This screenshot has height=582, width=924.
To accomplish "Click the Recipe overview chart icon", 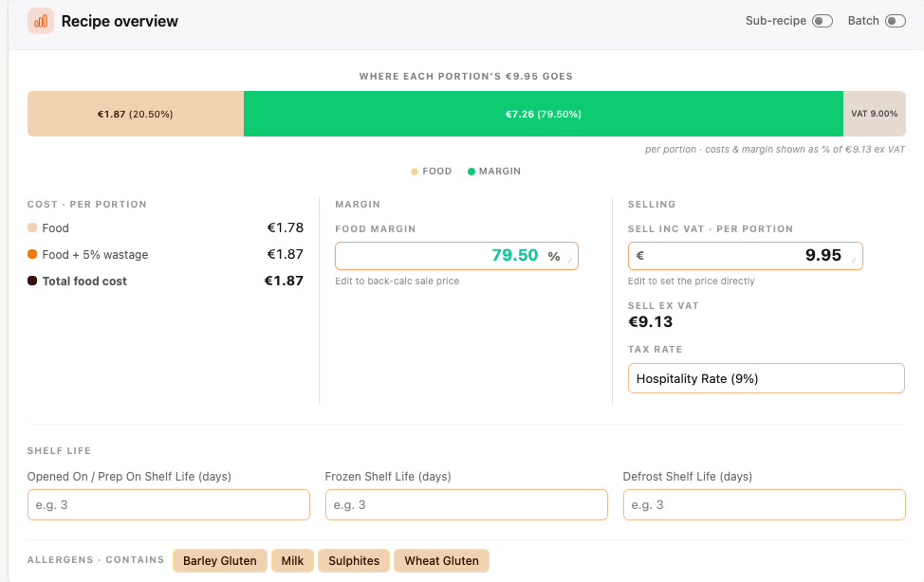I will [41, 21].
